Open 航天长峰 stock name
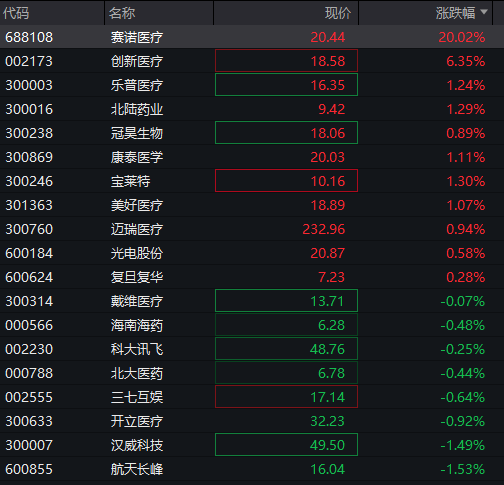 (137, 469)
